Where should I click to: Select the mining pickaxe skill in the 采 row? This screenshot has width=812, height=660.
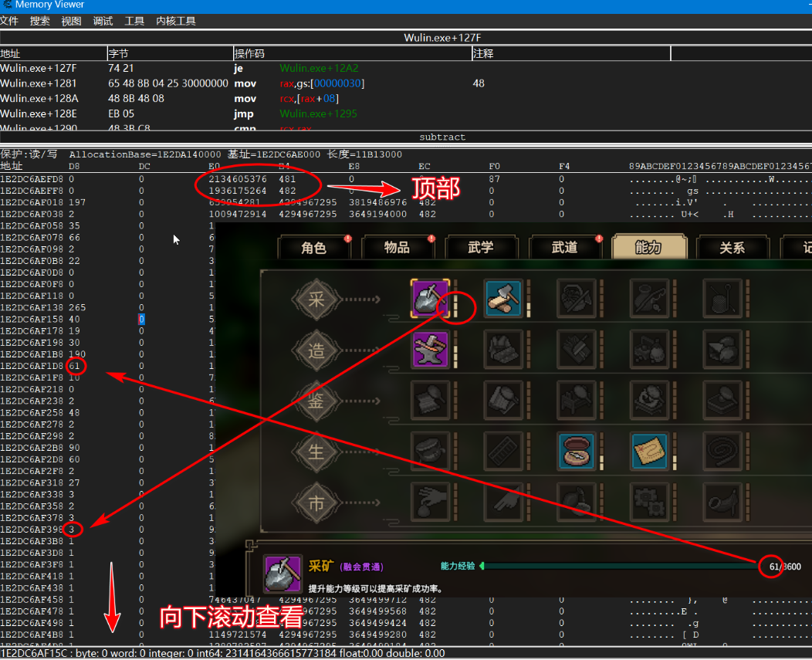[428, 298]
